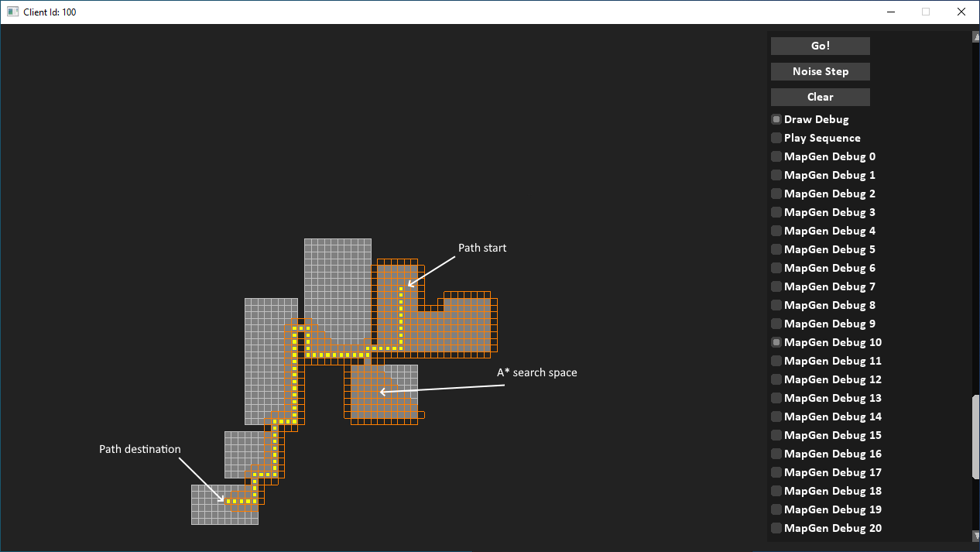Enable MapGen Debug 17
980x552 pixels.
776,471
